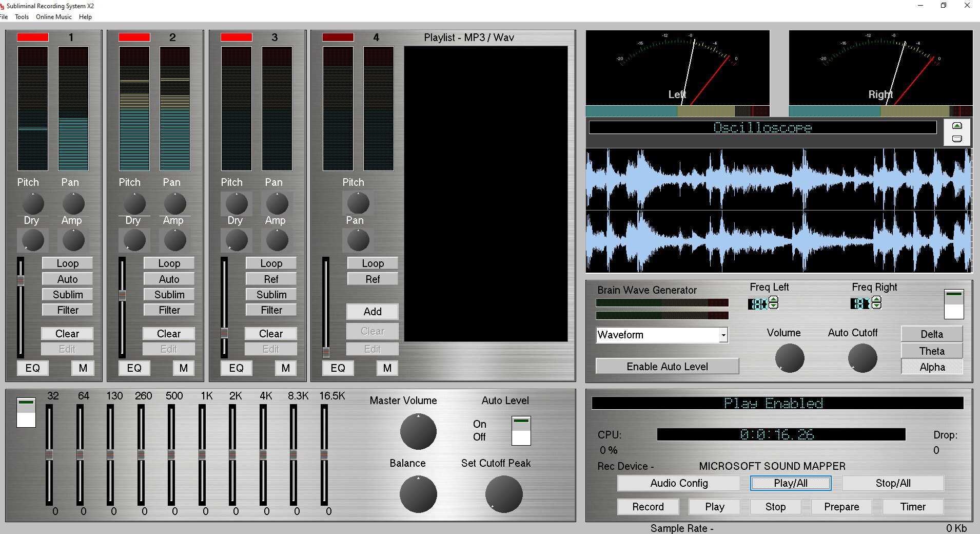The image size is (980, 534).
Task: Select the Theta preset
Action: point(932,351)
